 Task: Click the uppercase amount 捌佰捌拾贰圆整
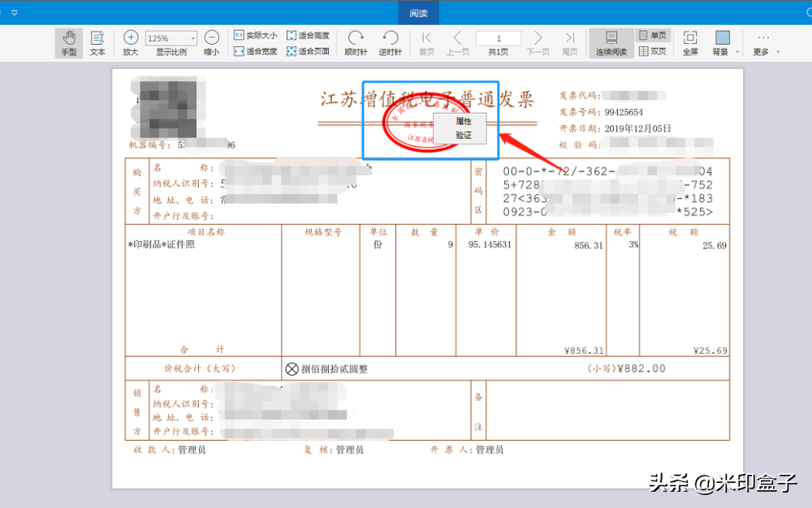(334, 369)
